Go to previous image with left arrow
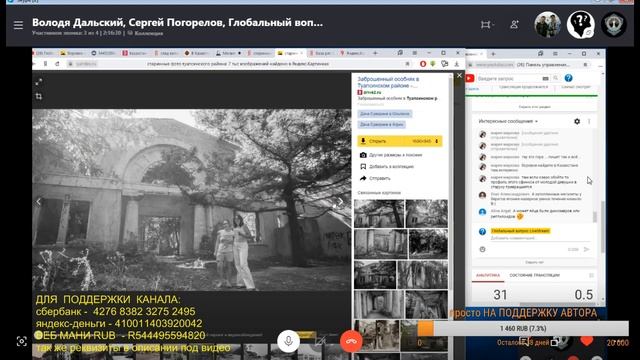This screenshot has height=360, width=640. (39, 201)
